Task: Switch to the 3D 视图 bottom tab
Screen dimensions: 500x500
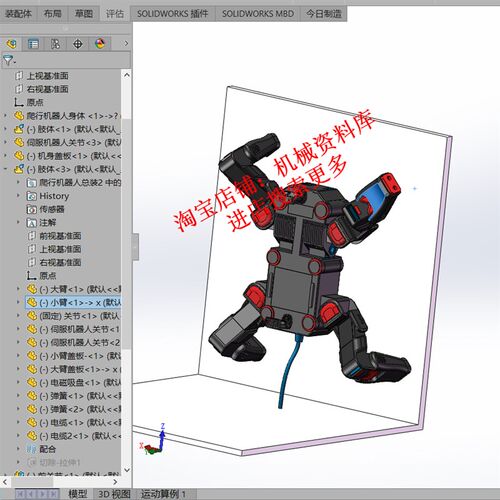Action: coord(114,494)
